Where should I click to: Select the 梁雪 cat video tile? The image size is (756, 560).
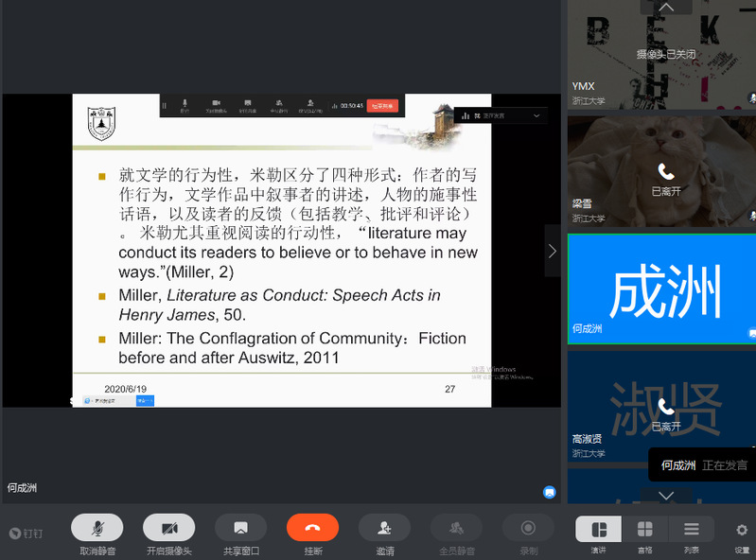point(660,170)
